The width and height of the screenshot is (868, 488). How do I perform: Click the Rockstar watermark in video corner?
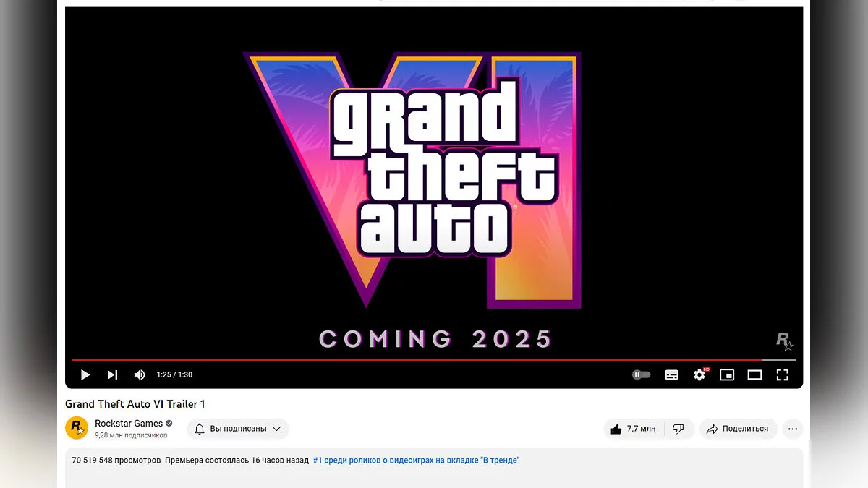pos(785,341)
